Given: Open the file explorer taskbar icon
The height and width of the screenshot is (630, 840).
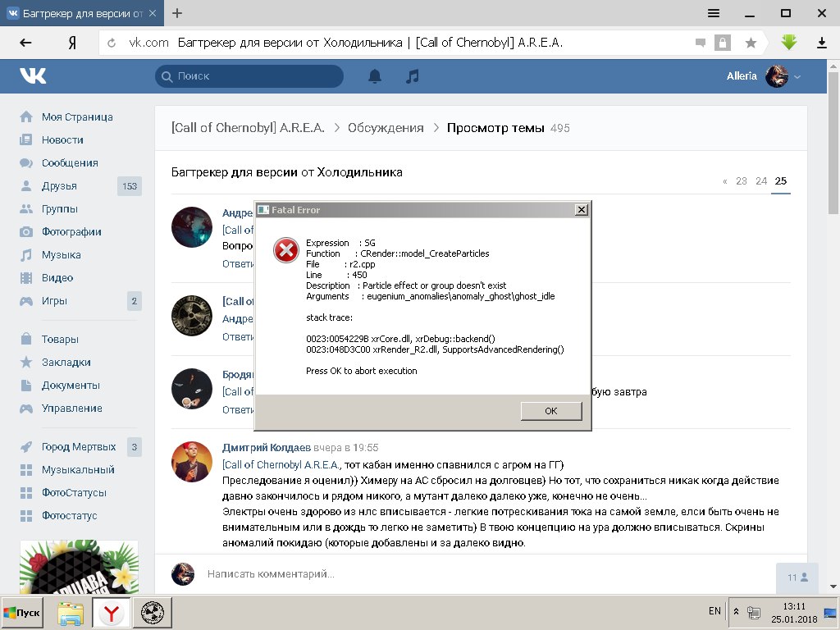Looking at the screenshot, I should (x=71, y=612).
